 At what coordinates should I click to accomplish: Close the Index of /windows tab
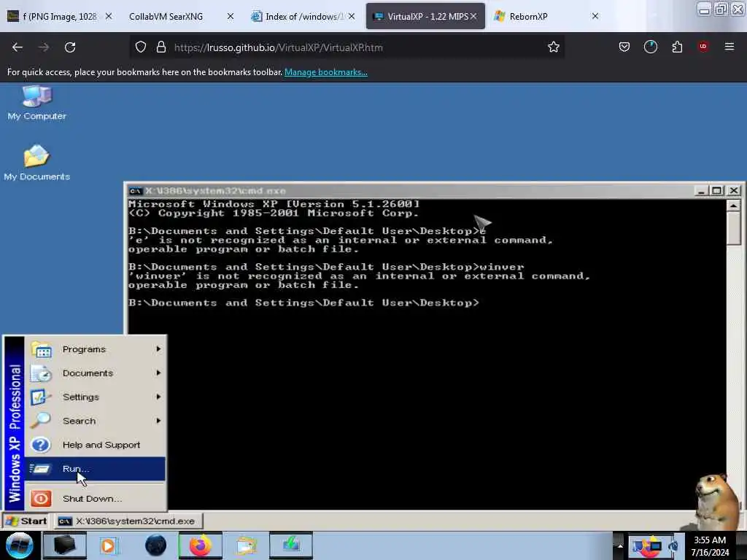coord(352,16)
